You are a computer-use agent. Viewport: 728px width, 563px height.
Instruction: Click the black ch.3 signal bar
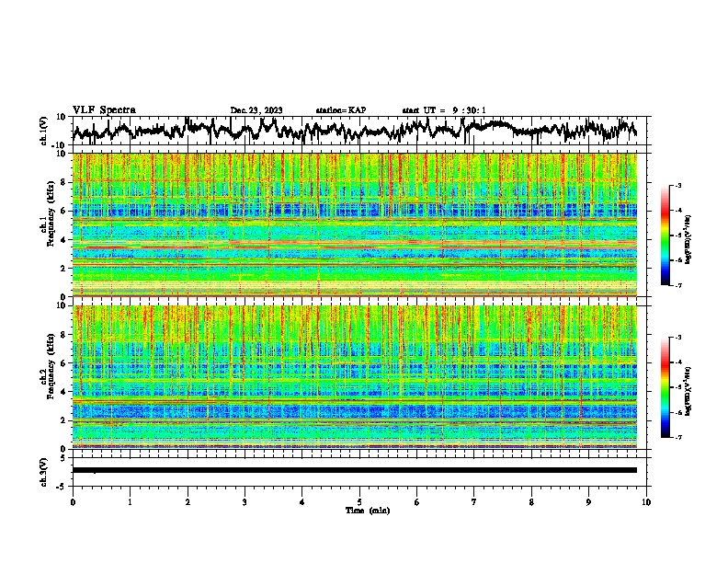click(355, 470)
